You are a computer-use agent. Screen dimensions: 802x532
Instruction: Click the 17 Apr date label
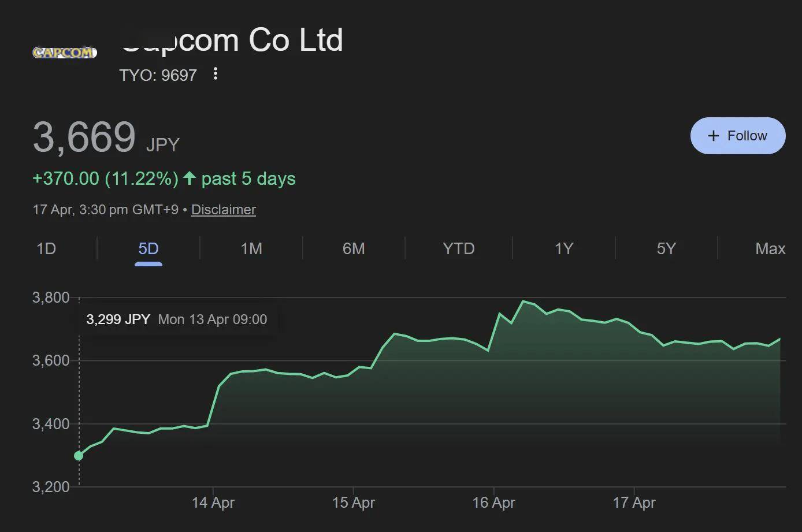(634, 503)
